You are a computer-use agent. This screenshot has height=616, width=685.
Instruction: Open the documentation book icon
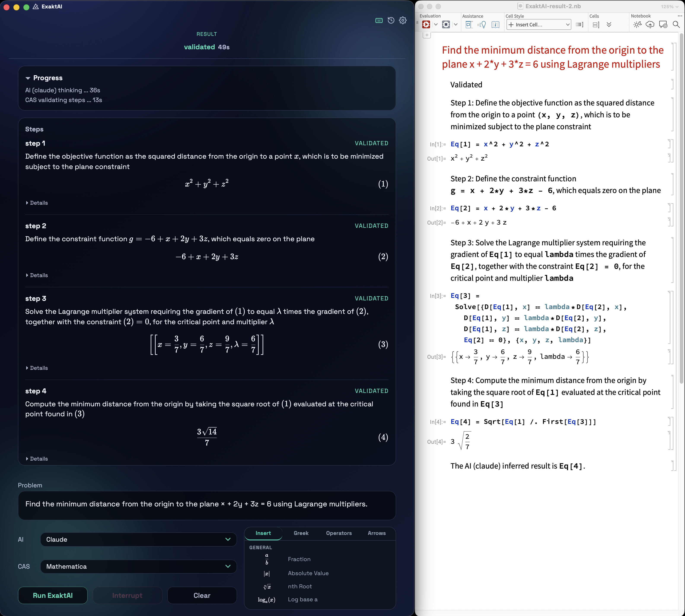click(495, 24)
